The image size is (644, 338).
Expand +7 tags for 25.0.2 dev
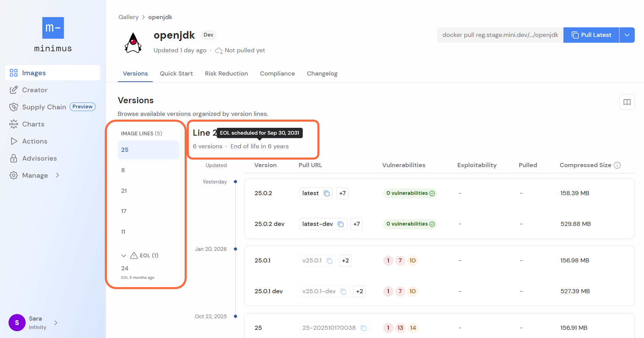(x=356, y=224)
